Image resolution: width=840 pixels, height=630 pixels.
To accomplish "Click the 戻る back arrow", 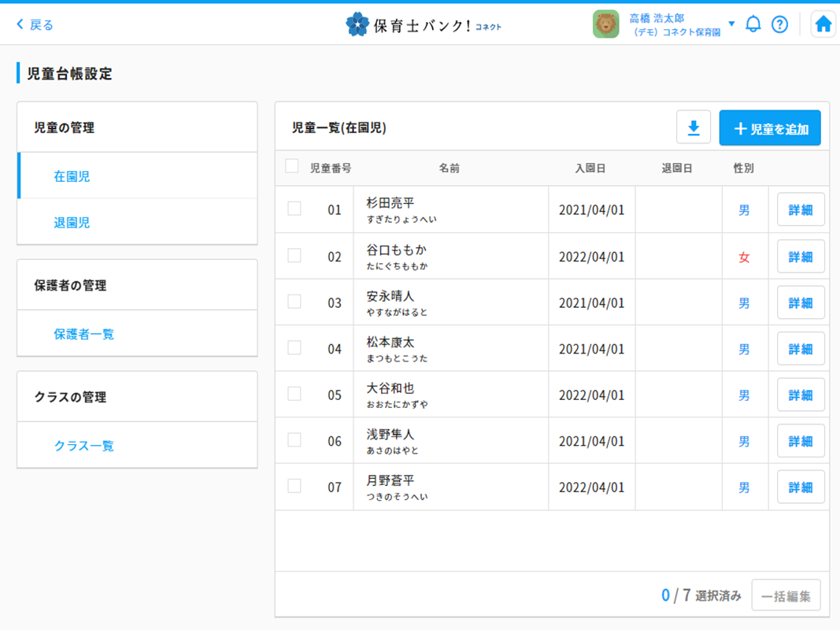I will pyautogui.click(x=35, y=24).
